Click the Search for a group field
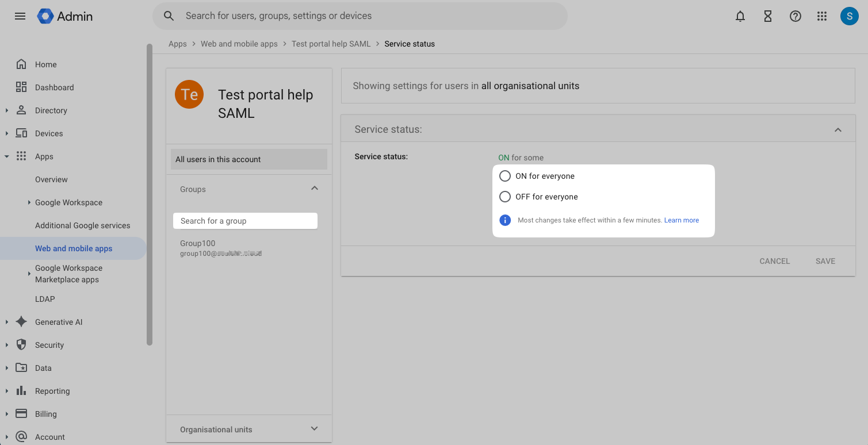Image resolution: width=868 pixels, height=445 pixels. pyautogui.click(x=245, y=221)
